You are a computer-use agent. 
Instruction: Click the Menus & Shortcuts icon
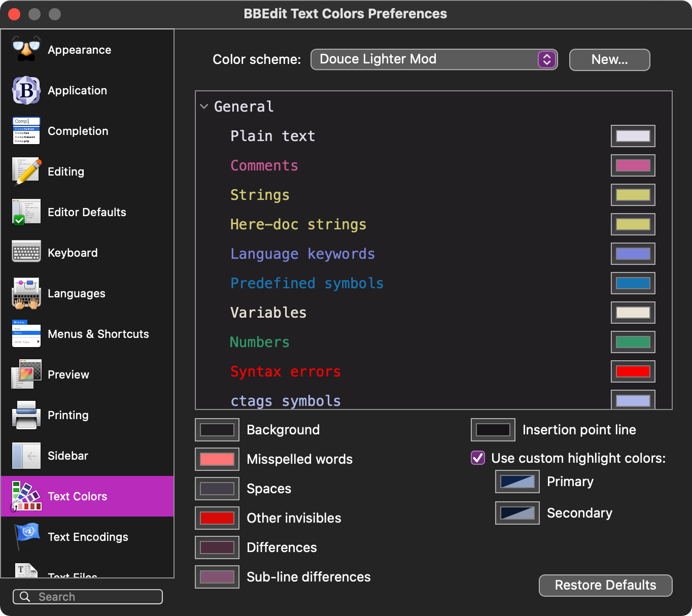coord(26,333)
